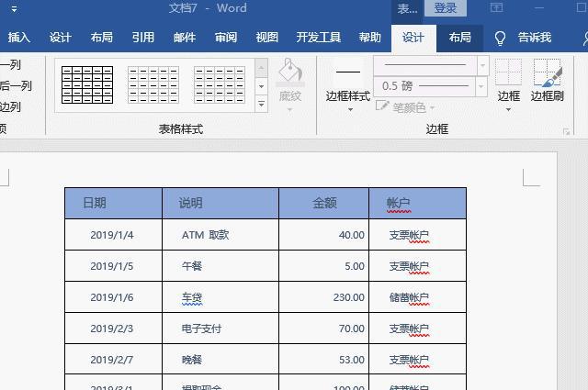Switch to the 邮件 tab
Viewport: 588px width, 390px height.
[185, 38]
